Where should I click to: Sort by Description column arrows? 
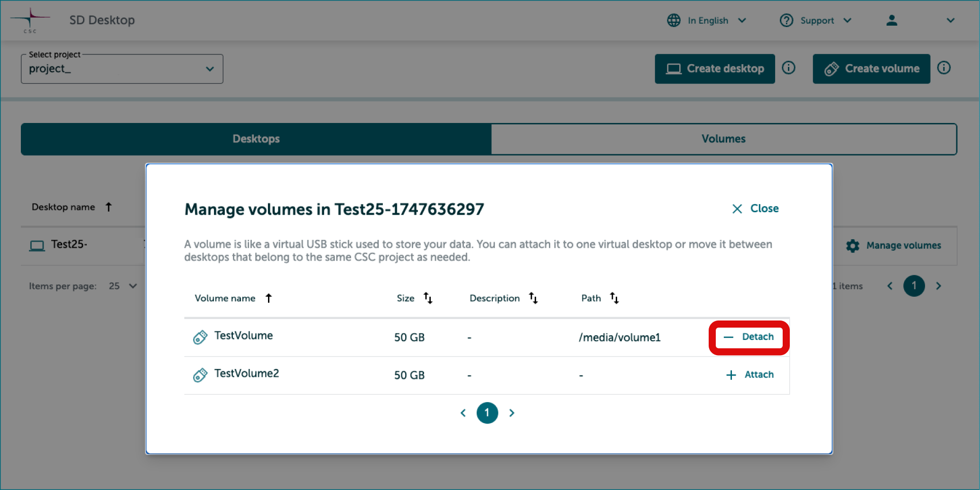(x=533, y=298)
